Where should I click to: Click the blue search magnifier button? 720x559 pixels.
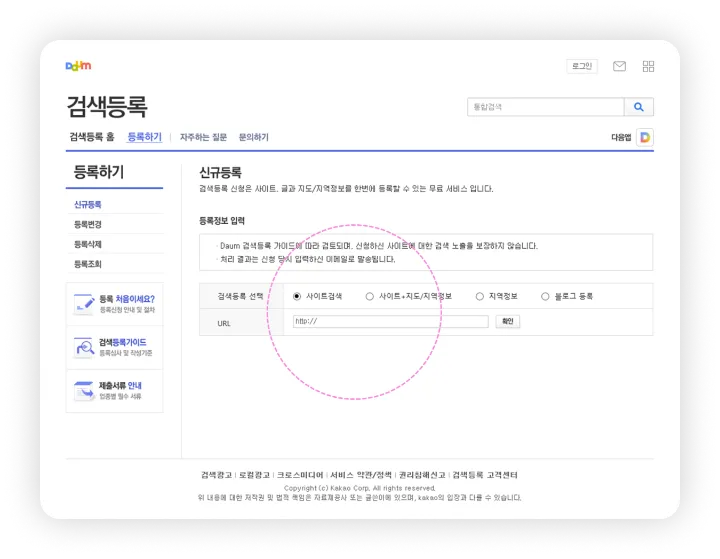[638, 107]
